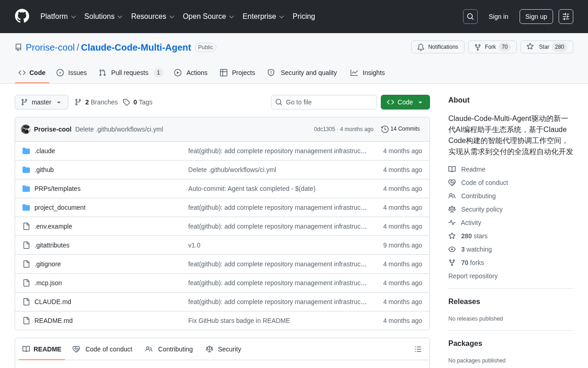Click the star icon beside 280 stars

pyautogui.click(x=452, y=236)
